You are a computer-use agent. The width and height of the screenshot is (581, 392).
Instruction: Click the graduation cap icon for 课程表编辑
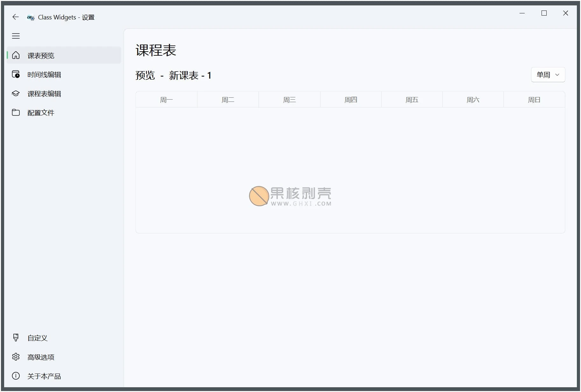click(x=16, y=94)
